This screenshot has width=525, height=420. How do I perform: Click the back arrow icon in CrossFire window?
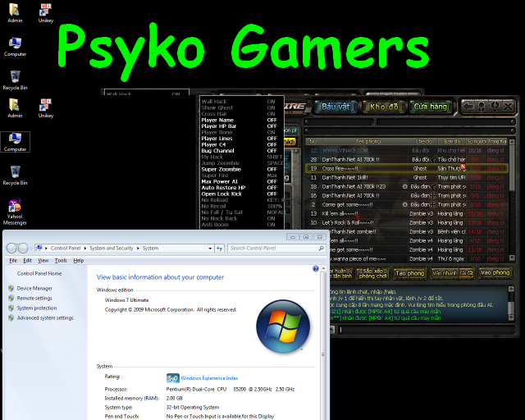pos(468,107)
